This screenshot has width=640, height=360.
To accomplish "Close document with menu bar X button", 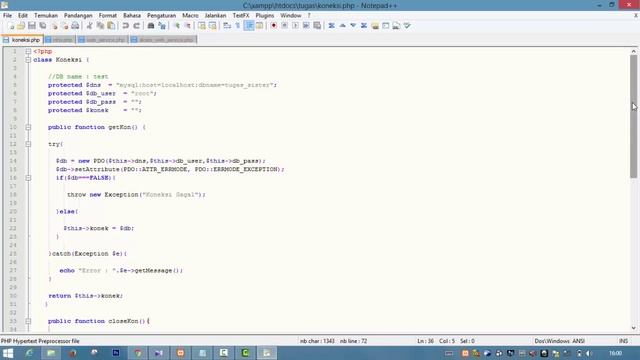I will point(636,16).
